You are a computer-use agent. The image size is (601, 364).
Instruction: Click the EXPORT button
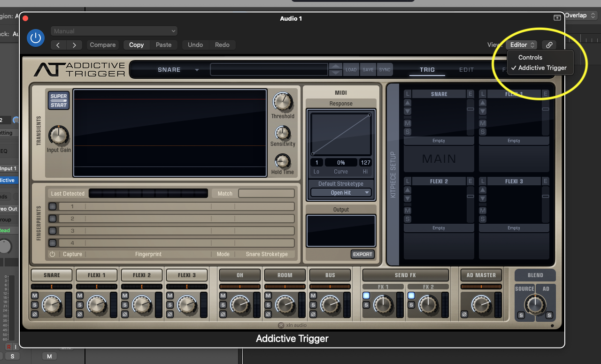tap(362, 254)
